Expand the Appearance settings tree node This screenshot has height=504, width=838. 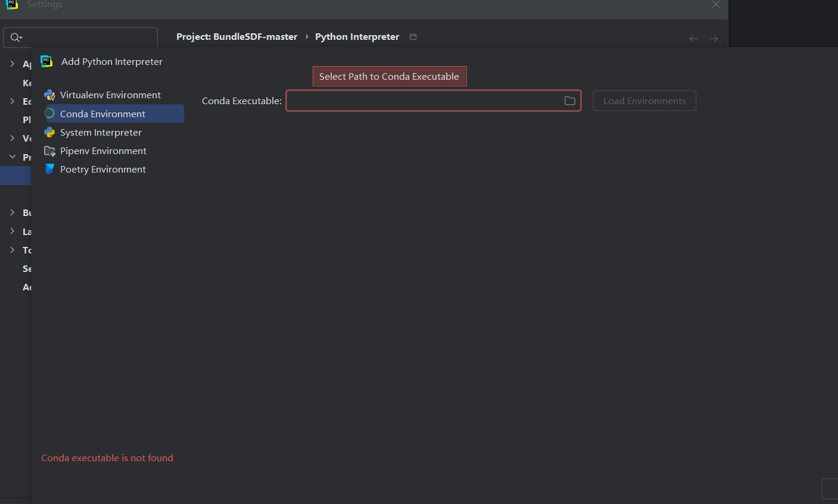(x=12, y=64)
